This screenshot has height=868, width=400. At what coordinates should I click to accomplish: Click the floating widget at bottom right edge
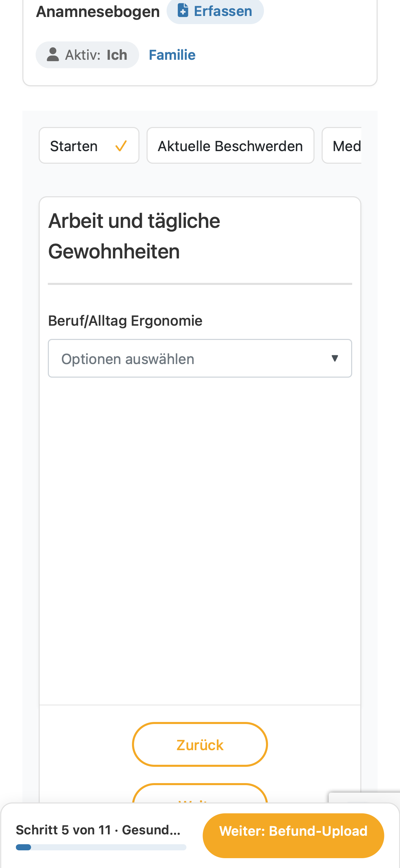point(364,798)
